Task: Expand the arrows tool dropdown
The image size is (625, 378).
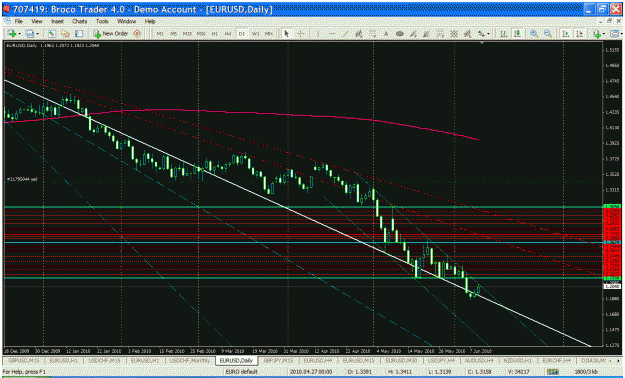Action: click(489, 34)
